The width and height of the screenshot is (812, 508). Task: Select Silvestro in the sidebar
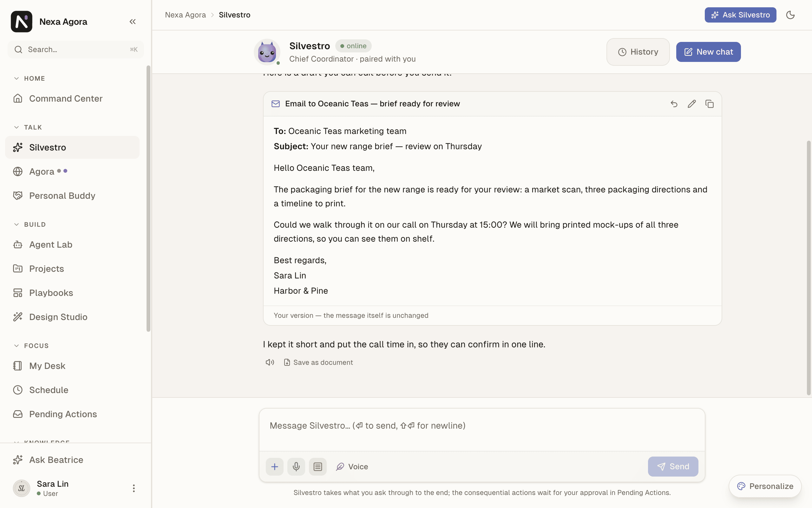click(72, 147)
